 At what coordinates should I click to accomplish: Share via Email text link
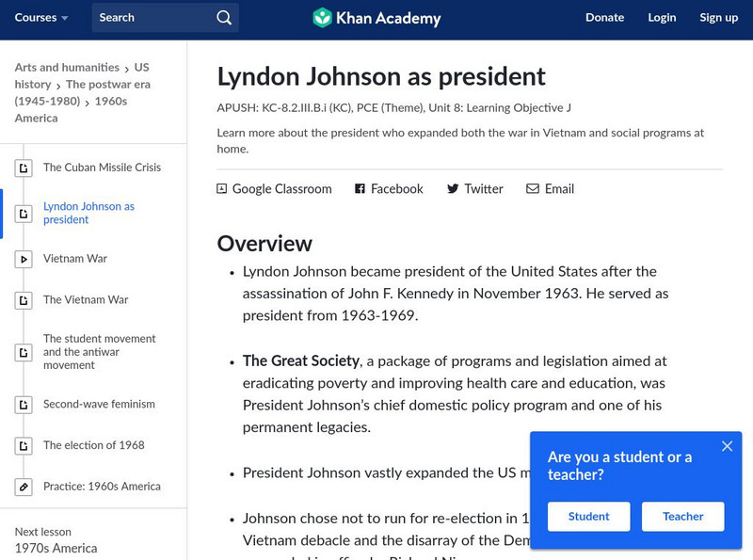pyautogui.click(x=559, y=189)
